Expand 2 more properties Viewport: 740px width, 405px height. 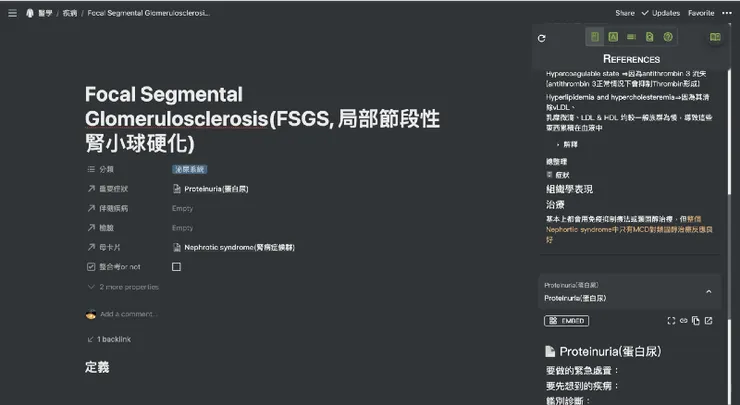124,287
